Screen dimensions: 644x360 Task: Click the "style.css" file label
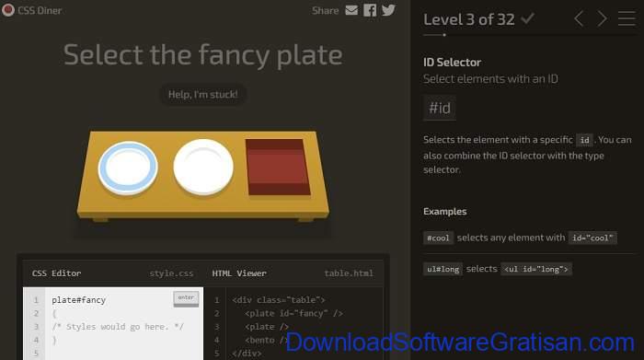pos(171,273)
